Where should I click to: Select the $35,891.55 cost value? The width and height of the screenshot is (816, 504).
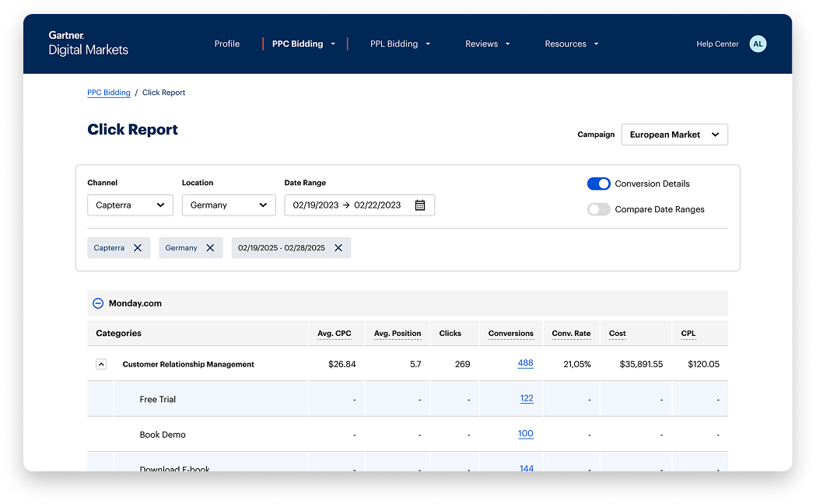click(641, 364)
